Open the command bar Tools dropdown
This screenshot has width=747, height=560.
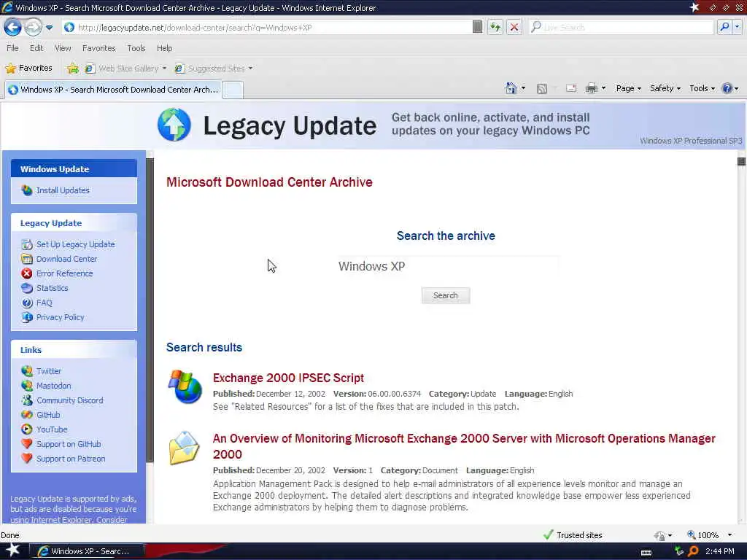click(x=703, y=88)
